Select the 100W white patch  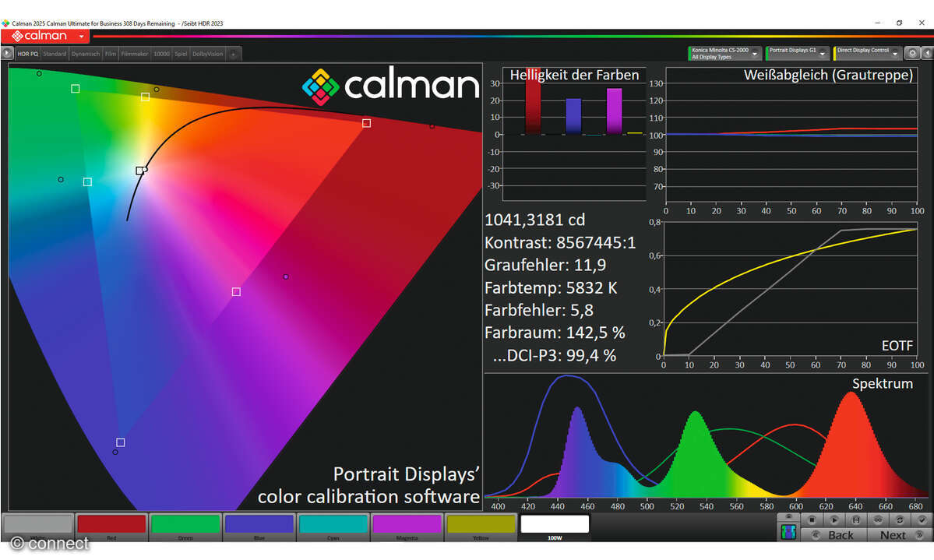[x=555, y=526]
